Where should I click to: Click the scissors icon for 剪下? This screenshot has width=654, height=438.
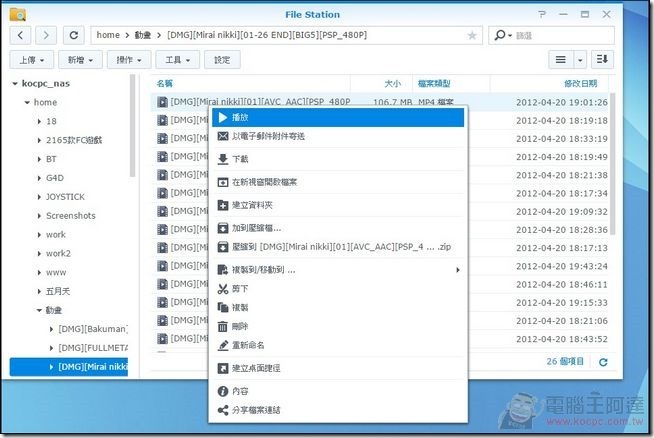tap(223, 289)
